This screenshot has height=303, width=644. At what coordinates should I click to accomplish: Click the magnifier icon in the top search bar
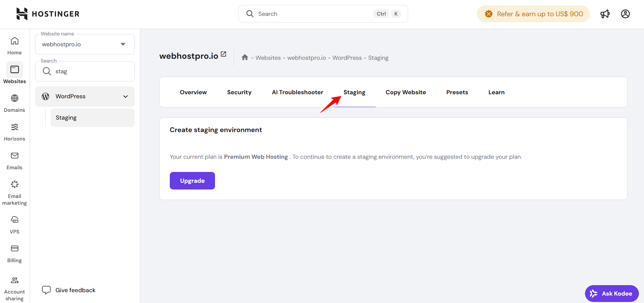tap(250, 14)
